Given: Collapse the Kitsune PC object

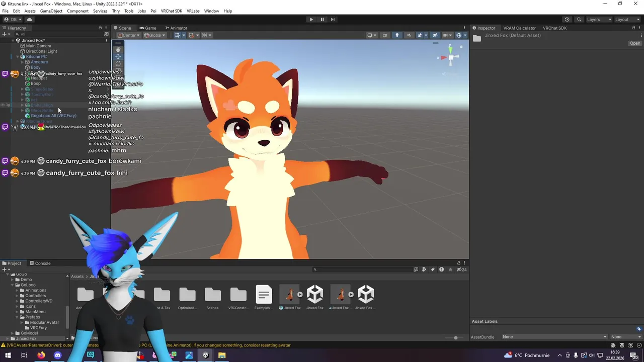Looking at the screenshot, I should [18, 57].
